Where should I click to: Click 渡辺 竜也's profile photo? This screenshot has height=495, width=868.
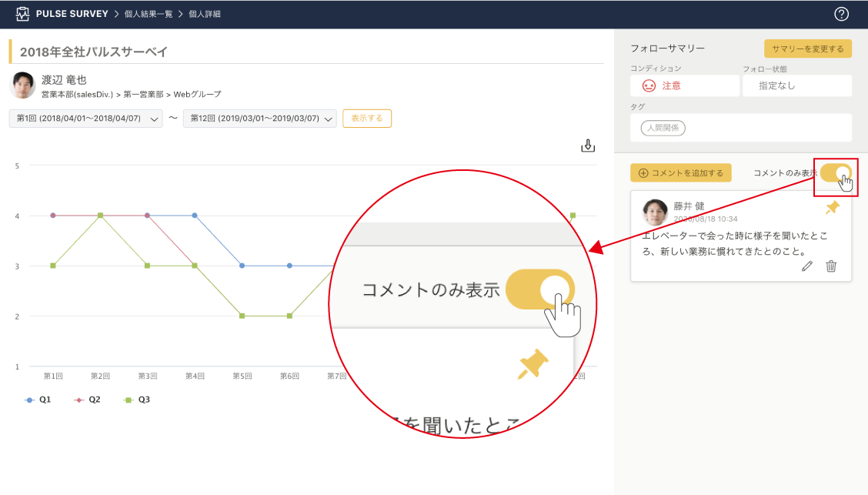(23, 85)
